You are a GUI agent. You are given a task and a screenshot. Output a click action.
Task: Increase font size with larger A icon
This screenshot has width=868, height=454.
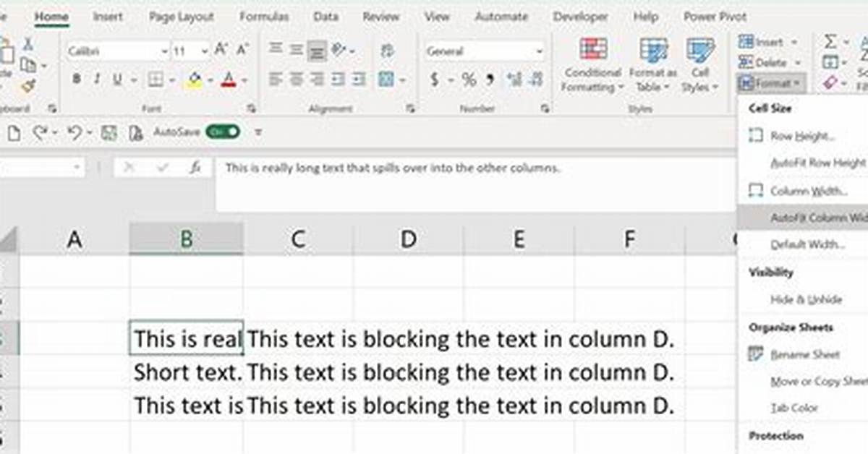[221, 51]
